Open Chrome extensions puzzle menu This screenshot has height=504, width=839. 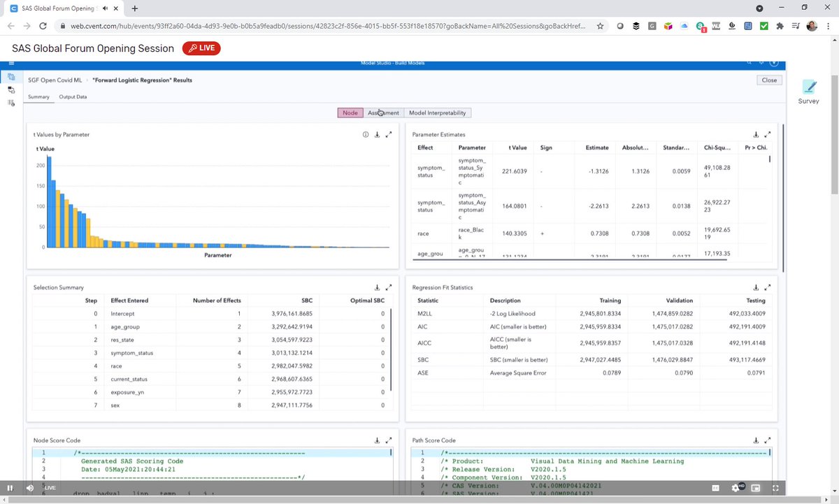[x=780, y=26]
